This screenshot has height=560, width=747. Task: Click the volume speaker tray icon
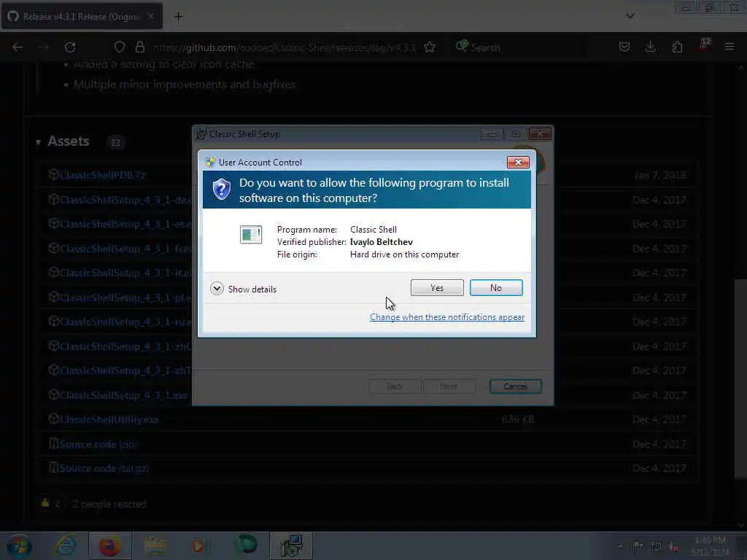pyautogui.click(x=673, y=547)
